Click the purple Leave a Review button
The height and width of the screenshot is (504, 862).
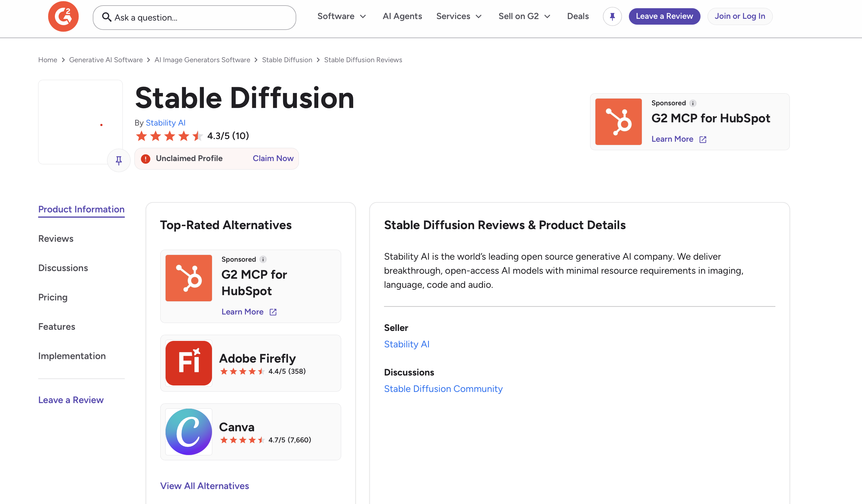[x=664, y=16]
